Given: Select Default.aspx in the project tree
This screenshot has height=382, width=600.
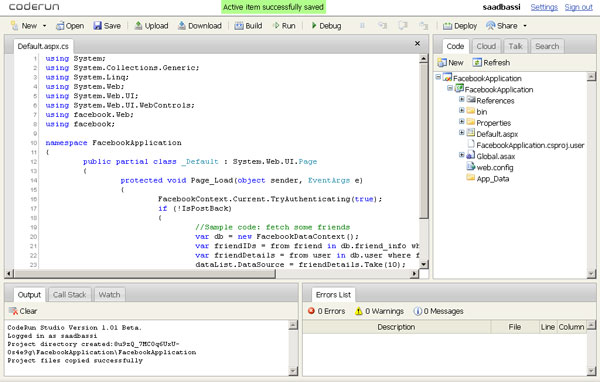Looking at the screenshot, I should tap(497, 134).
